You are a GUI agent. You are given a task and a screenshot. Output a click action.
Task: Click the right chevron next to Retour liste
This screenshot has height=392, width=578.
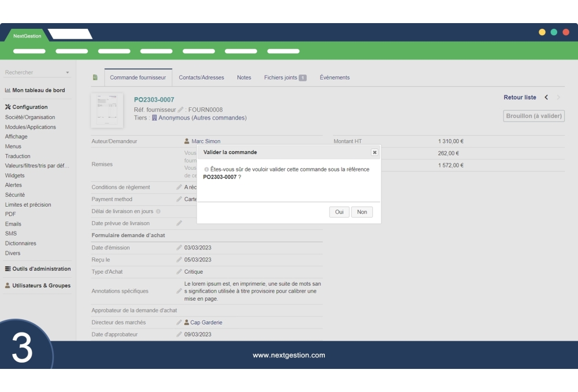558,98
